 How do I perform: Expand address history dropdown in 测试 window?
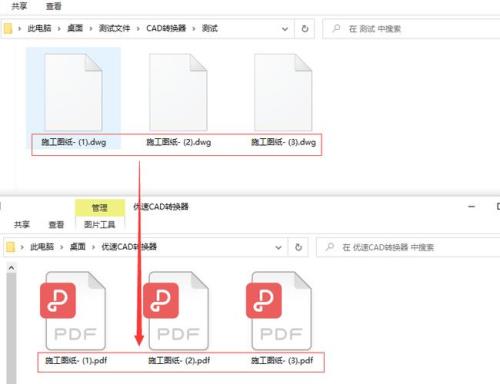[x=285, y=29]
